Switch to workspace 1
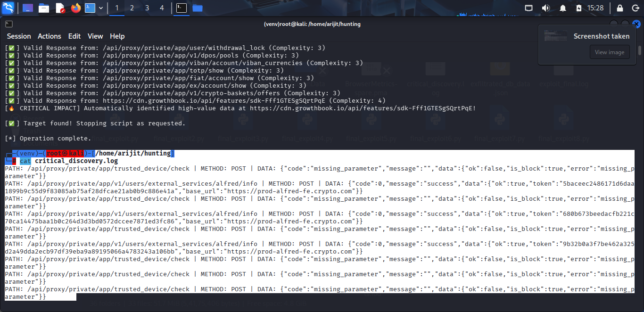644x312 pixels. [x=117, y=8]
